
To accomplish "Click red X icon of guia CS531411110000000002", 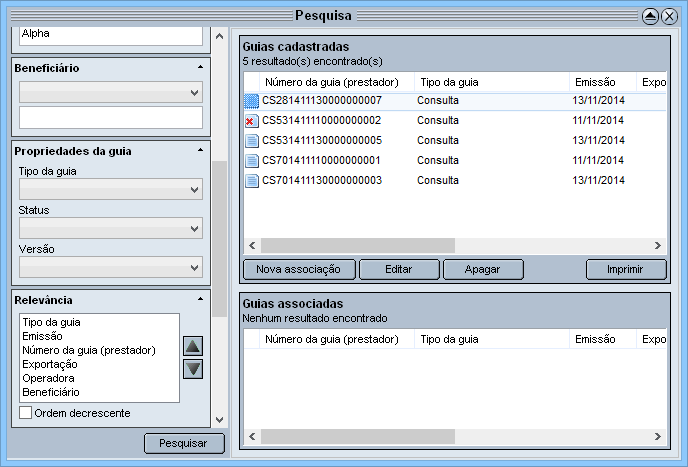I will click(x=252, y=121).
